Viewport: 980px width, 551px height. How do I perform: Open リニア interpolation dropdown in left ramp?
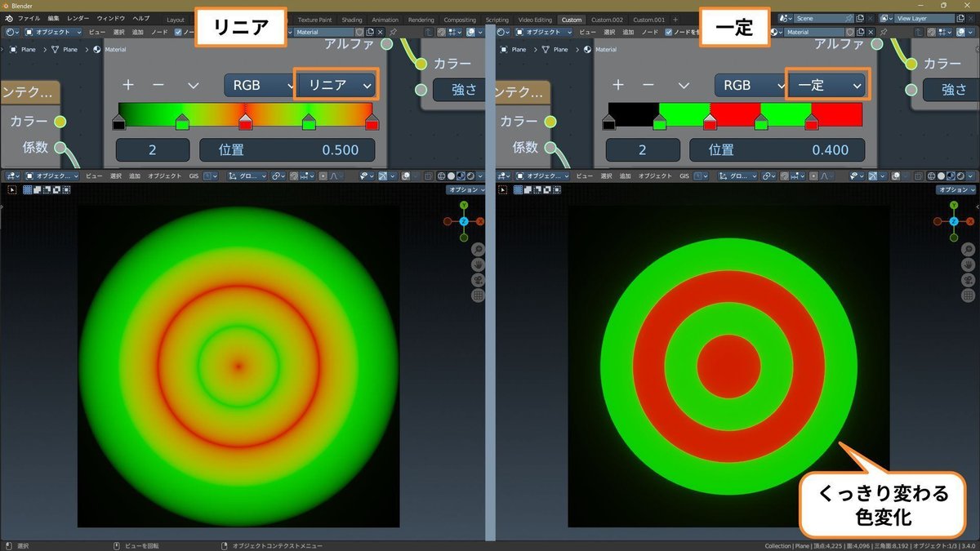click(336, 85)
